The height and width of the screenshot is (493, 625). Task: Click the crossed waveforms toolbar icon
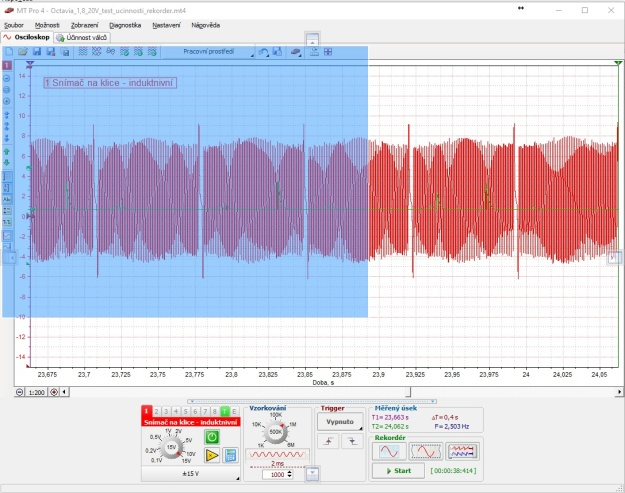(x=97, y=52)
